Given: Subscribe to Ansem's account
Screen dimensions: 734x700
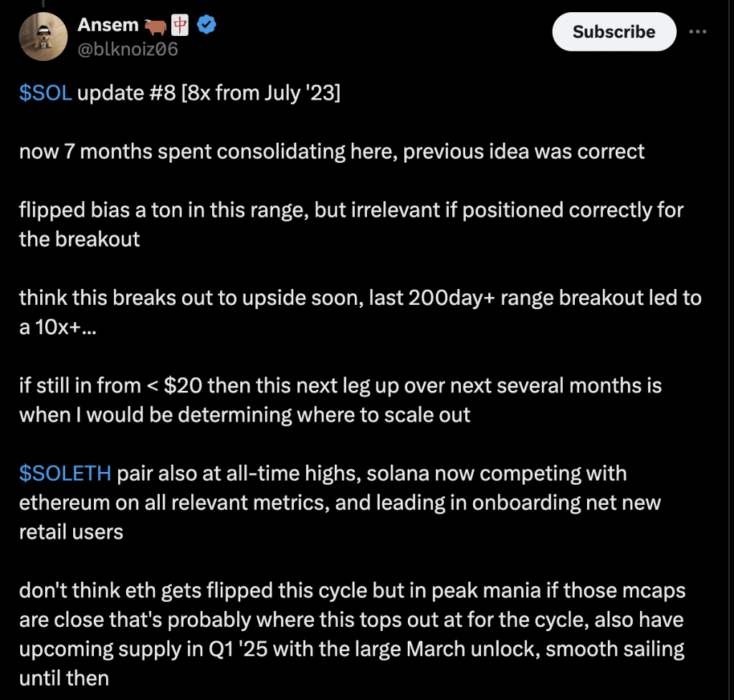Looking at the screenshot, I should (x=614, y=32).
